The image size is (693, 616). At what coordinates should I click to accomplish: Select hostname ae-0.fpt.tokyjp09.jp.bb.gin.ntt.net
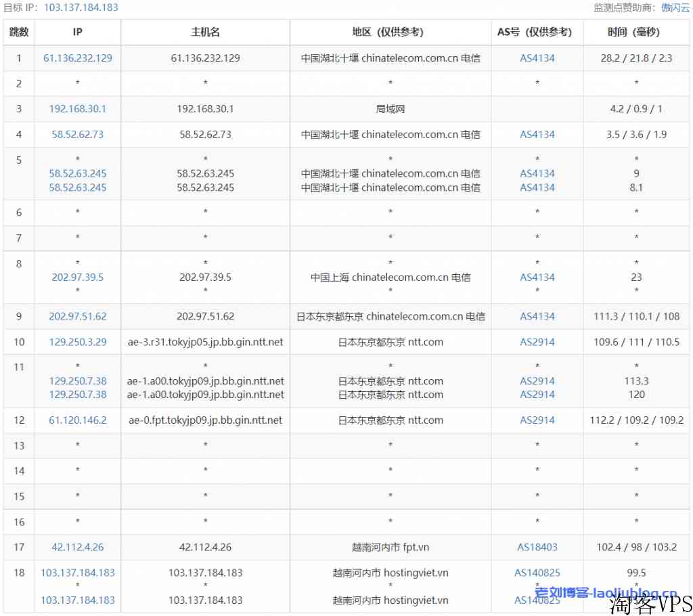click(206, 420)
